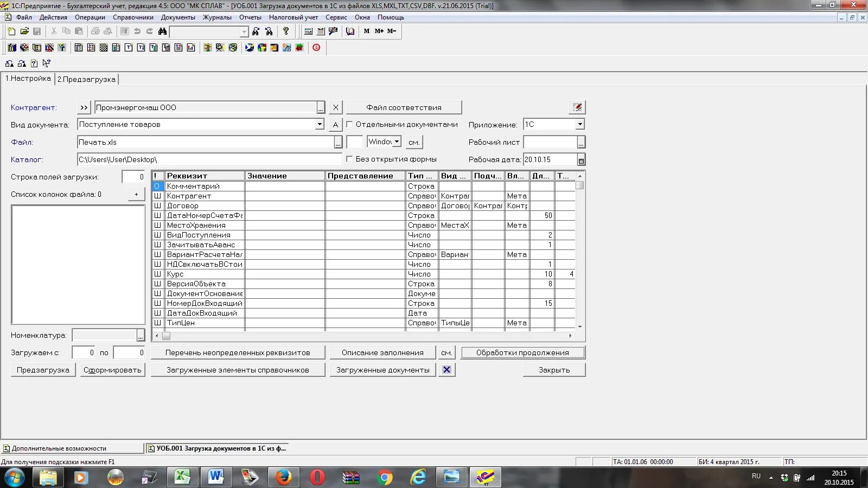Expand the Вид документа dropdown
Viewport: 868px width, 488px height.
coord(320,124)
